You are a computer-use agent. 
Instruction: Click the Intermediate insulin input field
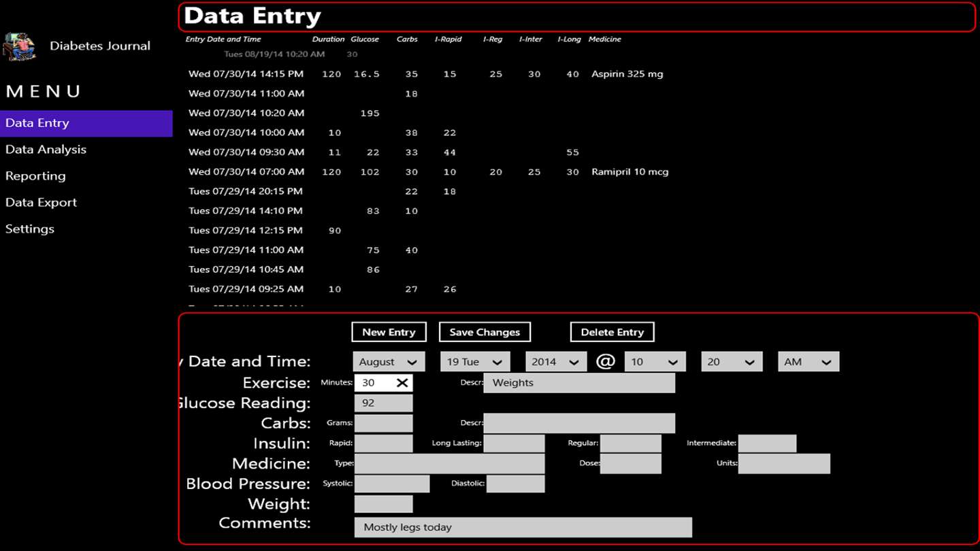(x=767, y=444)
